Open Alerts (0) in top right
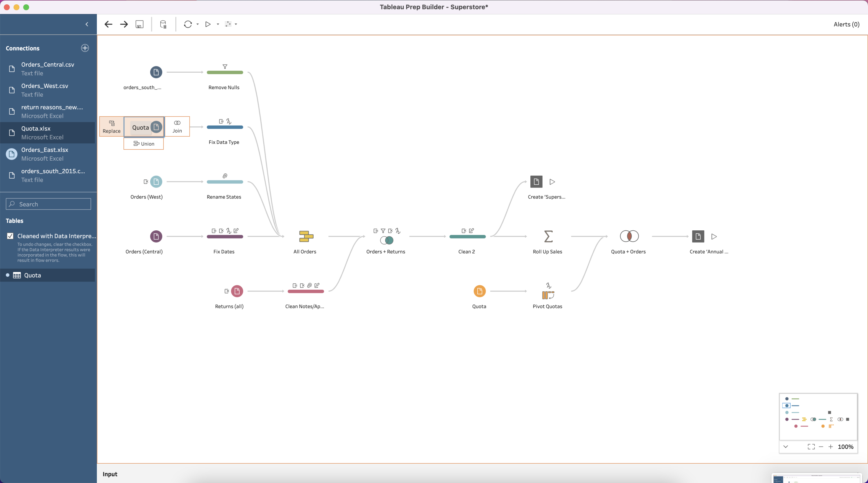868x483 pixels. tap(846, 24)
